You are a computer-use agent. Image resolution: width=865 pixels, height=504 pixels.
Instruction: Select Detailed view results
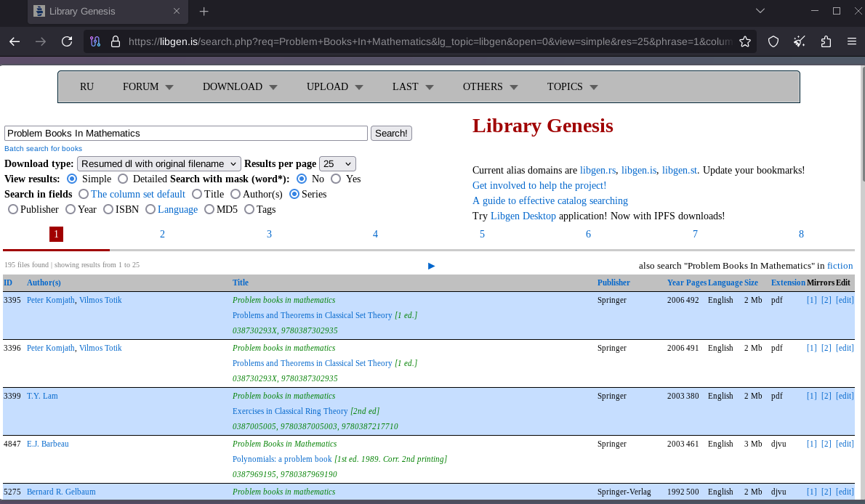coord(123,179)
